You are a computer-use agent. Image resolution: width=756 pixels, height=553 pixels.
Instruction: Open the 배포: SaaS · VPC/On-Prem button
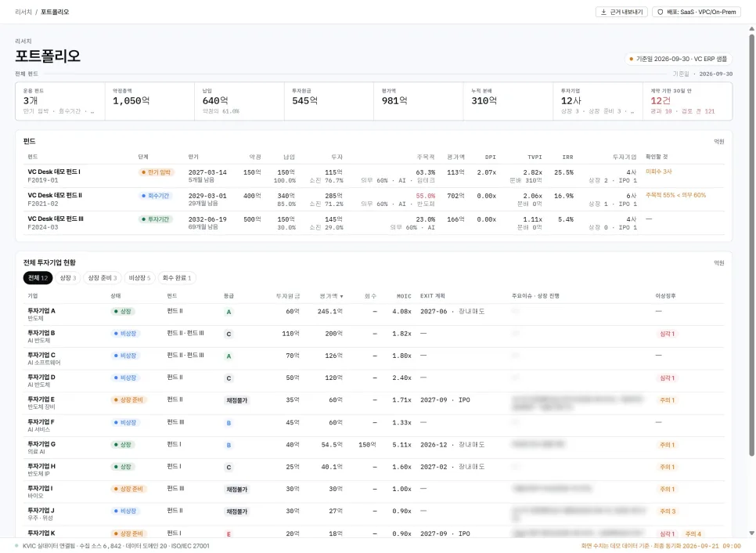(697, 12)
